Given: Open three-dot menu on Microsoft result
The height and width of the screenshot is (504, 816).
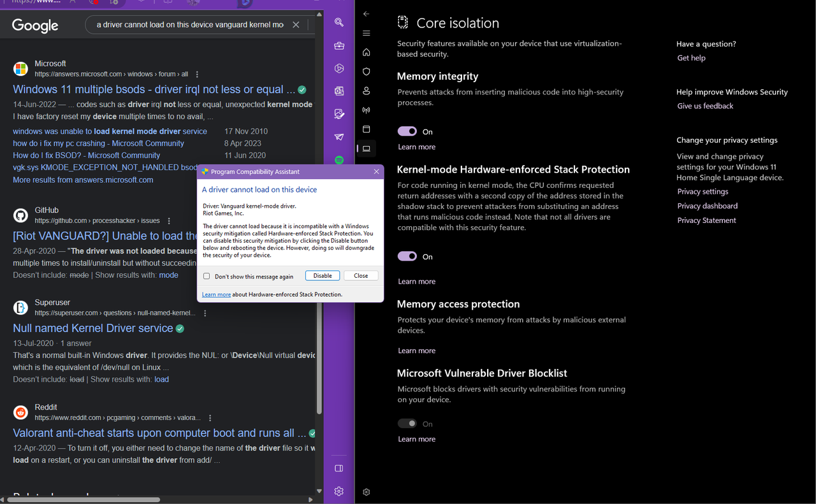Looking at the screenshot, I should [x=197, y=74].
